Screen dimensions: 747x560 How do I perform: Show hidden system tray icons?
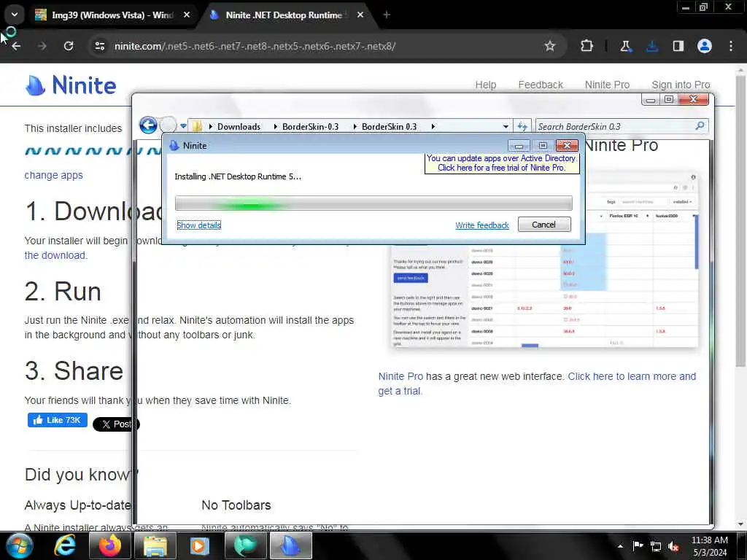(x=620, y=545)
